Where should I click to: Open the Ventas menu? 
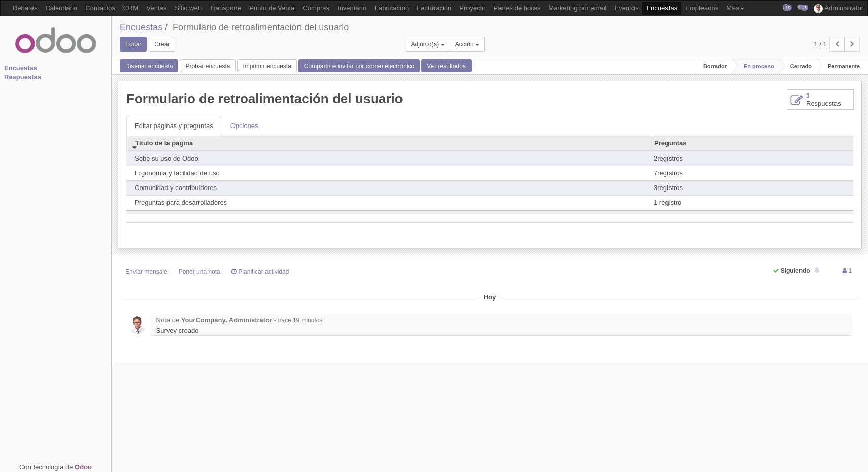pyautogui.click(x=156, y=8)
